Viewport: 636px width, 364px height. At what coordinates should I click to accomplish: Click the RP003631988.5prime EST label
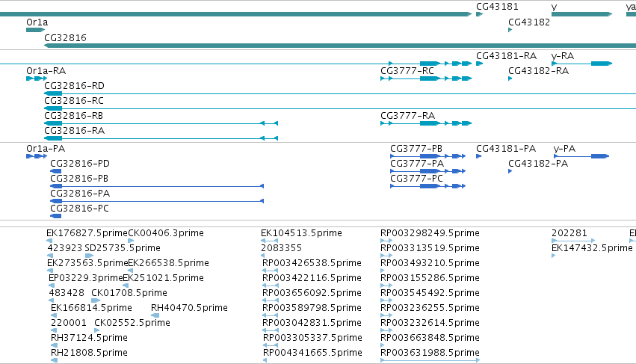point(430,353)
